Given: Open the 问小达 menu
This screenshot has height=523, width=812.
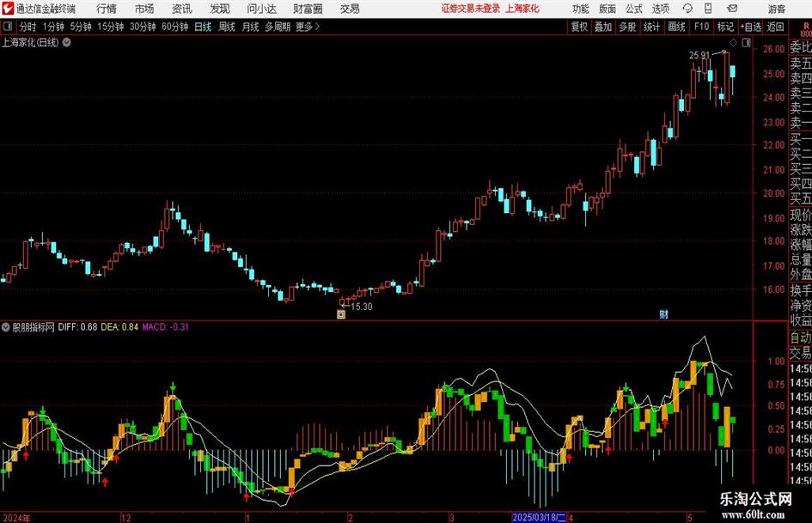Looking at the screenshot, I should [261, 9].
